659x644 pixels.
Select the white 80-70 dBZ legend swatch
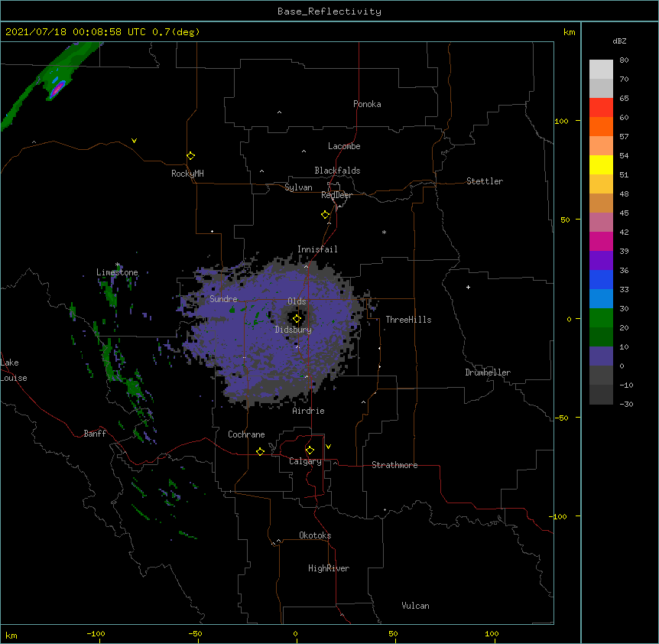pos(601,70)
